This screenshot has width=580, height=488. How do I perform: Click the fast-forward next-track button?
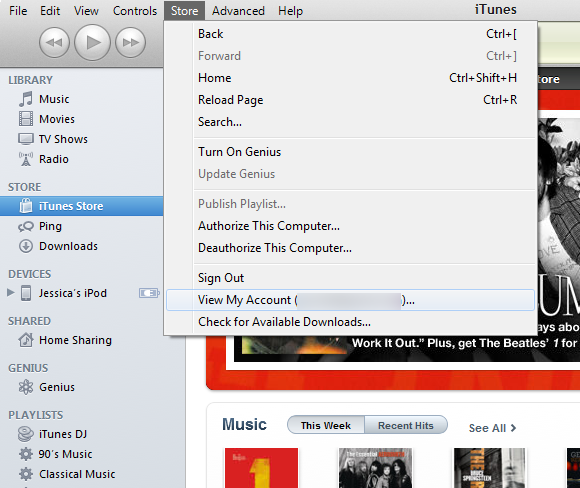(130, 43)
